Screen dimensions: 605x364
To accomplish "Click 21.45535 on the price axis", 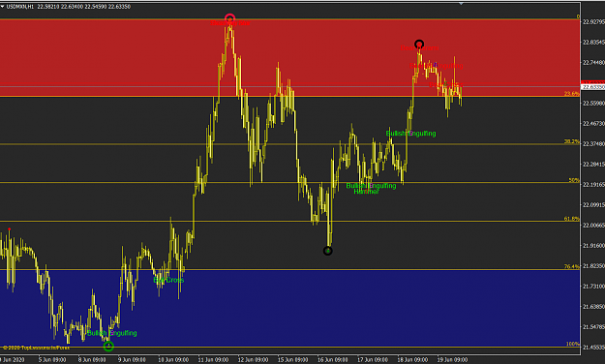I will pos(593,348).
